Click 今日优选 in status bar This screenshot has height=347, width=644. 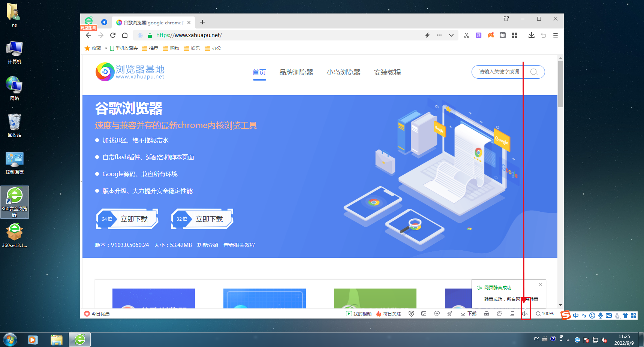[97, 314]
